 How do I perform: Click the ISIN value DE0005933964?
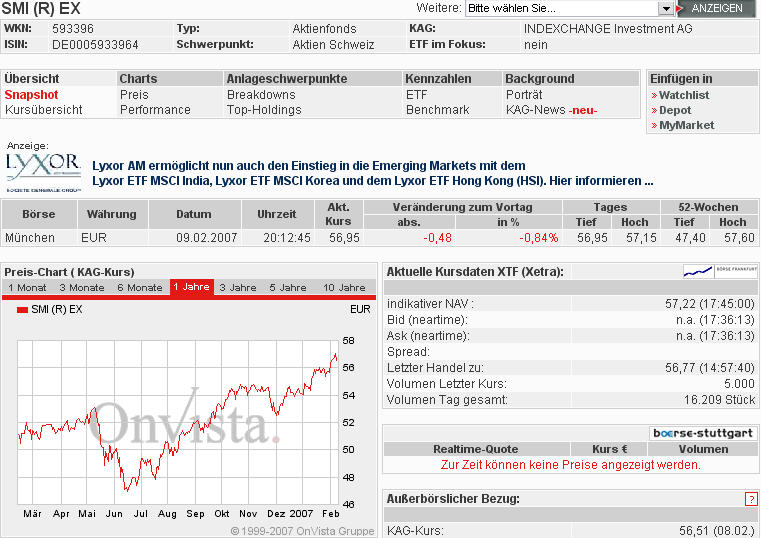(x=95, y=45)
